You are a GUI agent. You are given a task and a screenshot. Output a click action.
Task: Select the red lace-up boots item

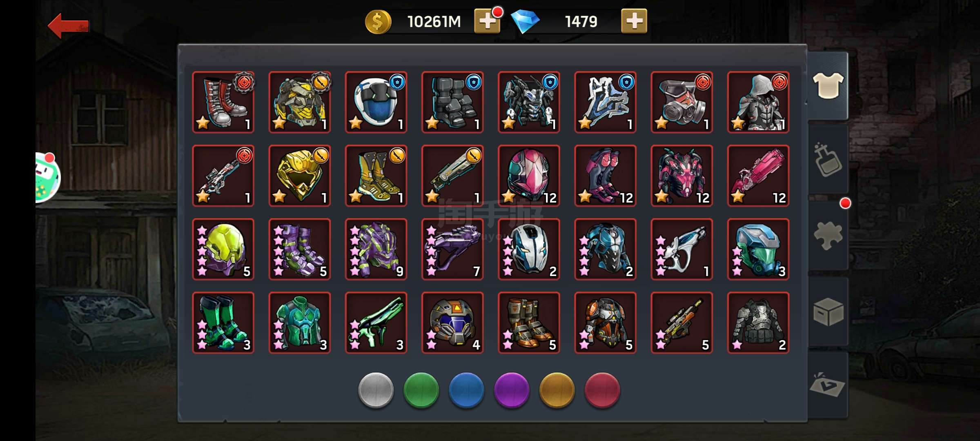pos(223,102)
